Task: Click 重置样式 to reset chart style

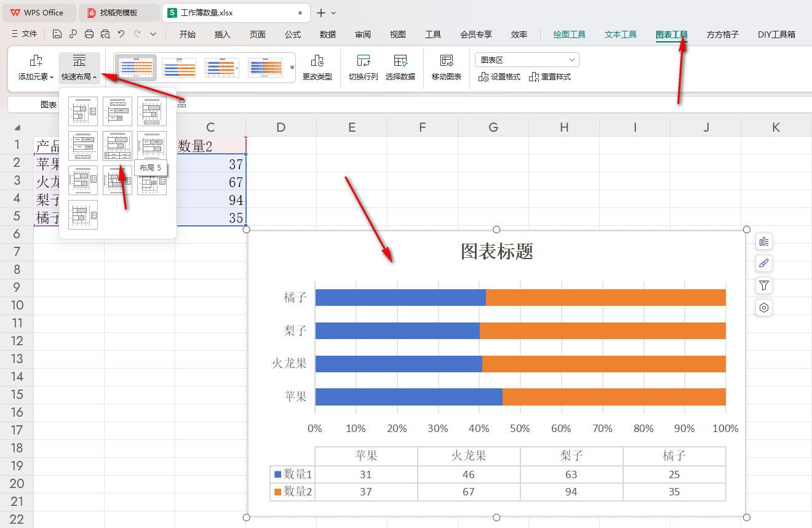Action: pos(550,77)
